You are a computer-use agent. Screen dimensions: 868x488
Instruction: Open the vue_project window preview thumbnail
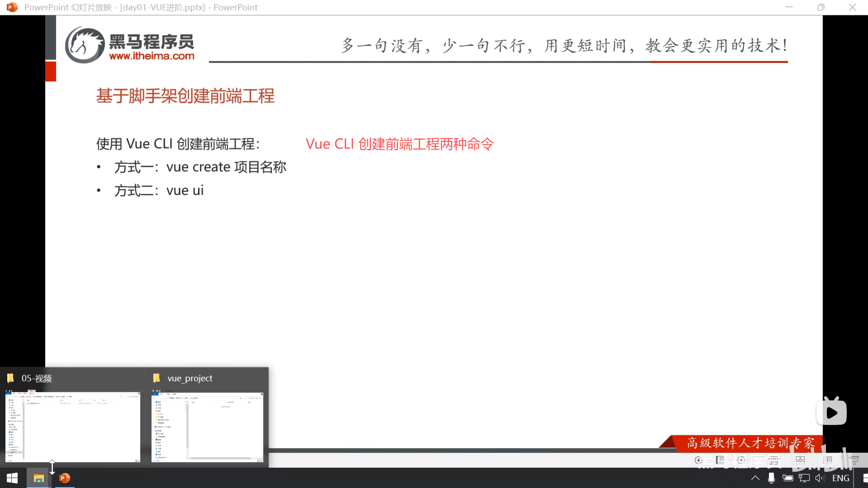click(x=207, y=427)
